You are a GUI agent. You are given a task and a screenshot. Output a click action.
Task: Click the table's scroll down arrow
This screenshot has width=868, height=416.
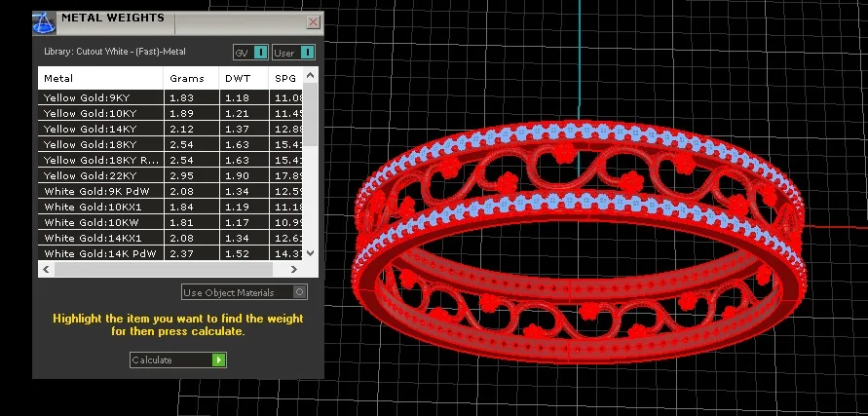point(310,253)
